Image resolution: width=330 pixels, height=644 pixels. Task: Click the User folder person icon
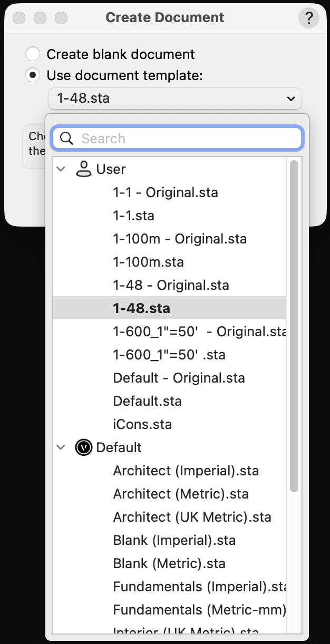coord(84,169)
